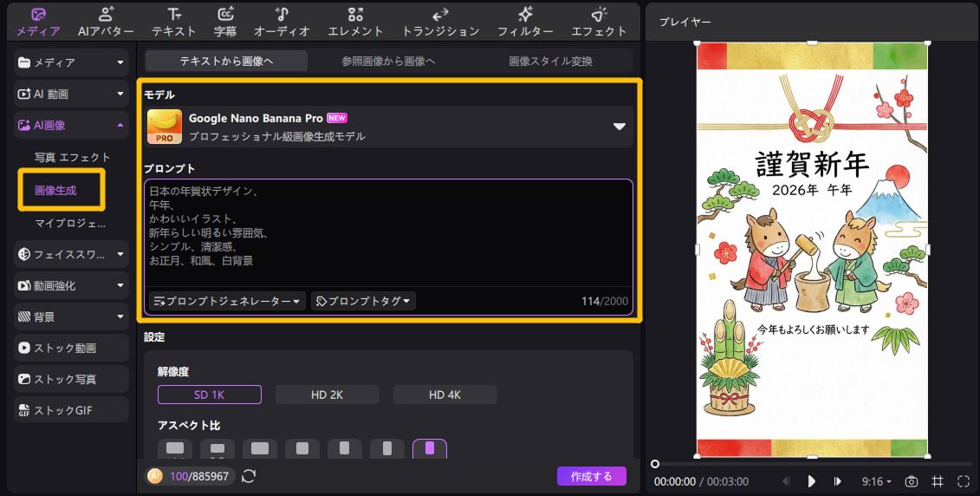Open the テキスト tab
The width and height of the screenshot is (980, 496).
[x=174, y=22]
